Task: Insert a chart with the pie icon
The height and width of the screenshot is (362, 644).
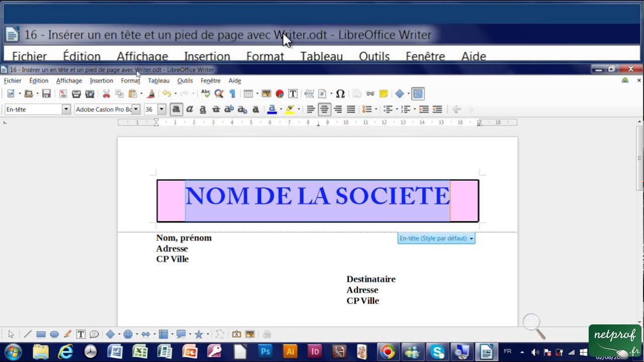Action: click(x=280, y=94)
